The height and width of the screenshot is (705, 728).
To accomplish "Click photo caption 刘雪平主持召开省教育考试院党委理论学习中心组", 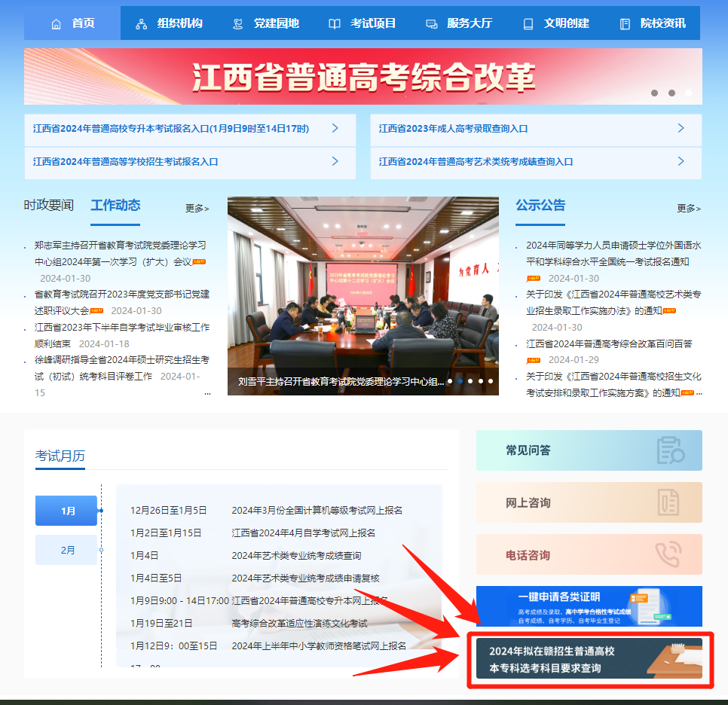I will coord(341,382).
